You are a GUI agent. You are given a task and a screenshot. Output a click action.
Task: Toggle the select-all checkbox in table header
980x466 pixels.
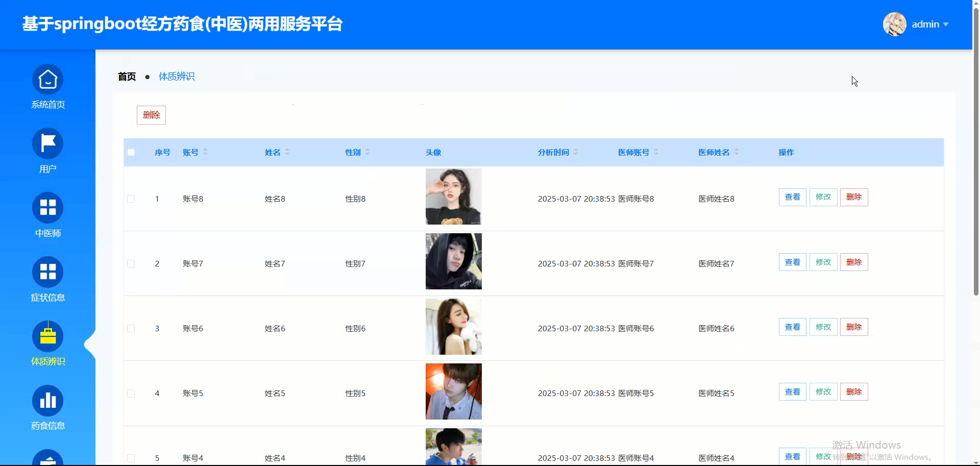click(131, 152)
